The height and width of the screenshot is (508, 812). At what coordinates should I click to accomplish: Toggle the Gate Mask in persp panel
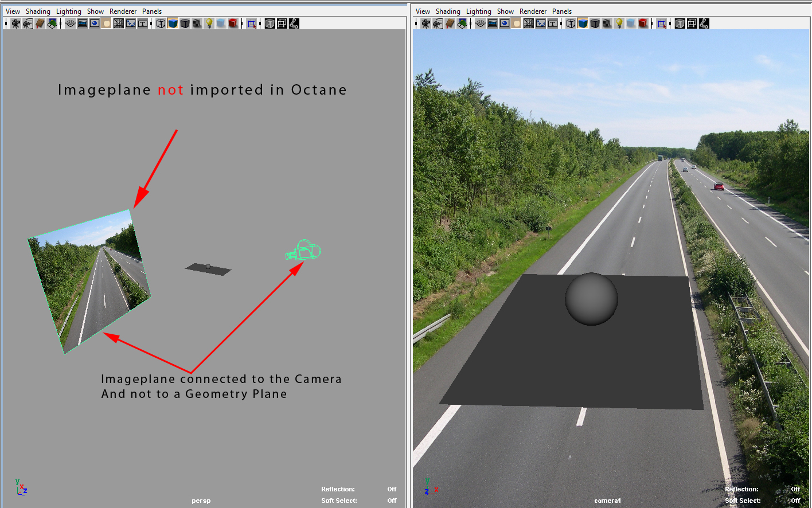(x=107, y=24)
